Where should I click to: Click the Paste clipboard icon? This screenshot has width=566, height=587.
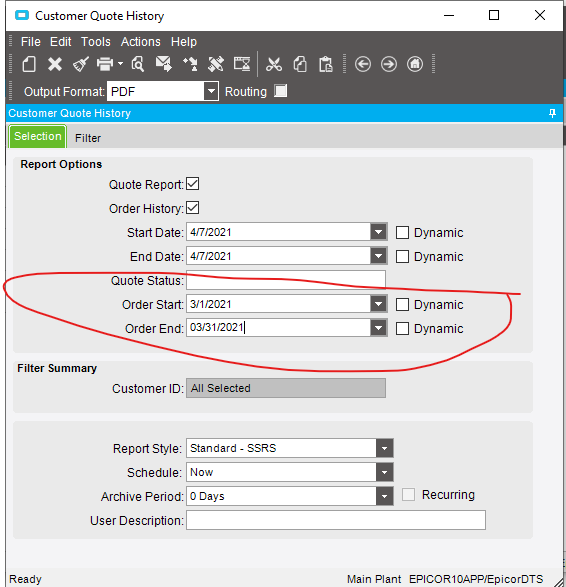click(x=325, y=64)
